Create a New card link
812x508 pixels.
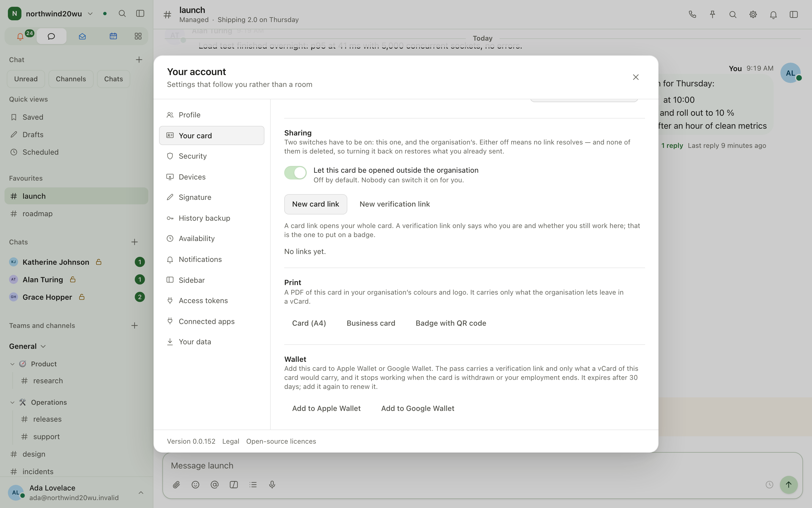315,204
